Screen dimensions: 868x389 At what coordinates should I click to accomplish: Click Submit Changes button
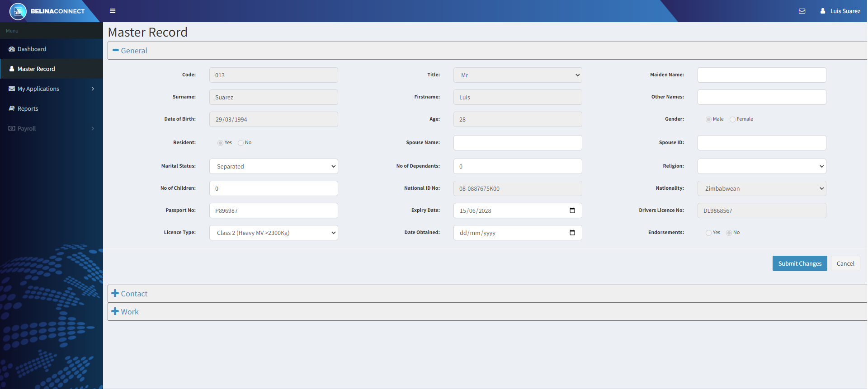point(800,263)
